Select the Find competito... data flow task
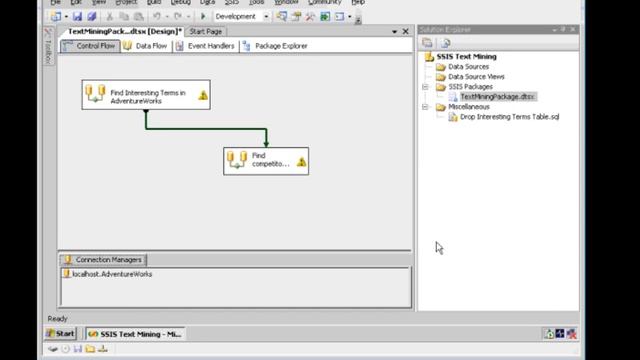 (x=266, y=161)
